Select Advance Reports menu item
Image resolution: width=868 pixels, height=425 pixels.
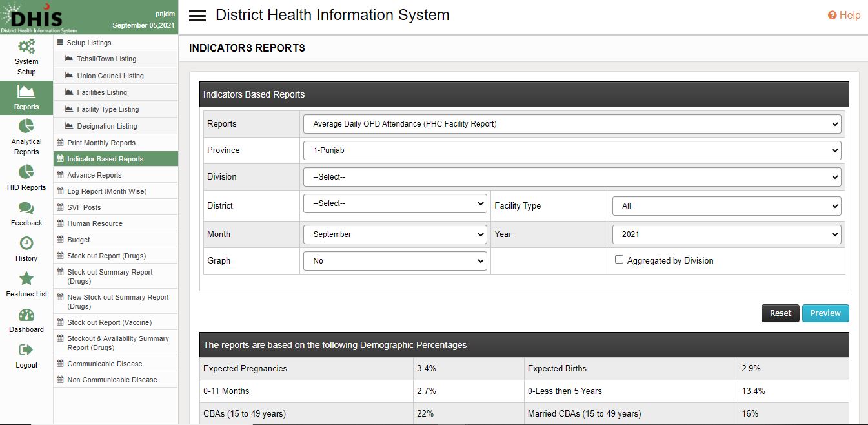[94, 175]
